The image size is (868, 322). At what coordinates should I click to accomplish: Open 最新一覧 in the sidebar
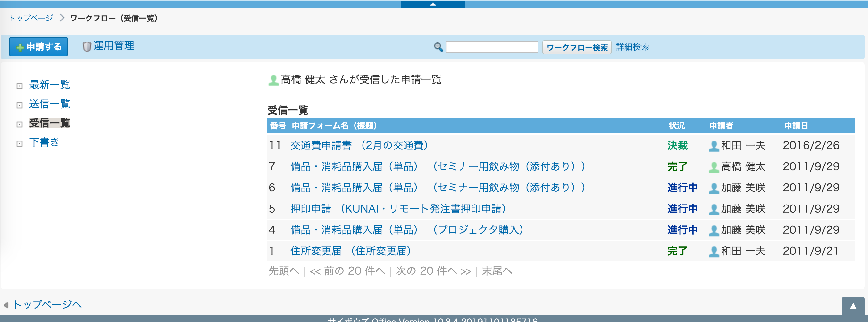(50, 85)
